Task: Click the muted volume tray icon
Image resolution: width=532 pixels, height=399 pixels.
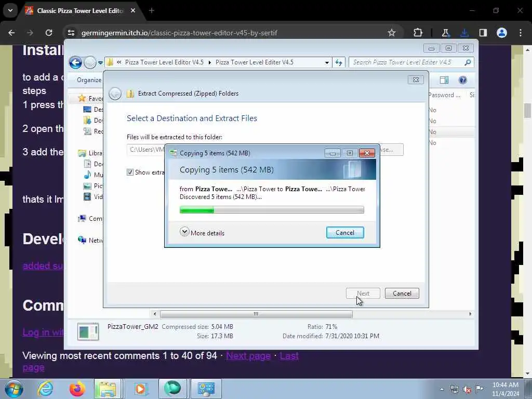Action: coord(467,389)
